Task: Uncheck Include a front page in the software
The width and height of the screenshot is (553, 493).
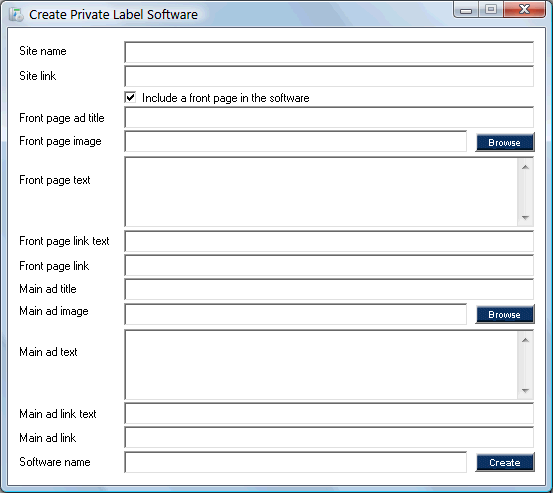Action: [130, 97]
